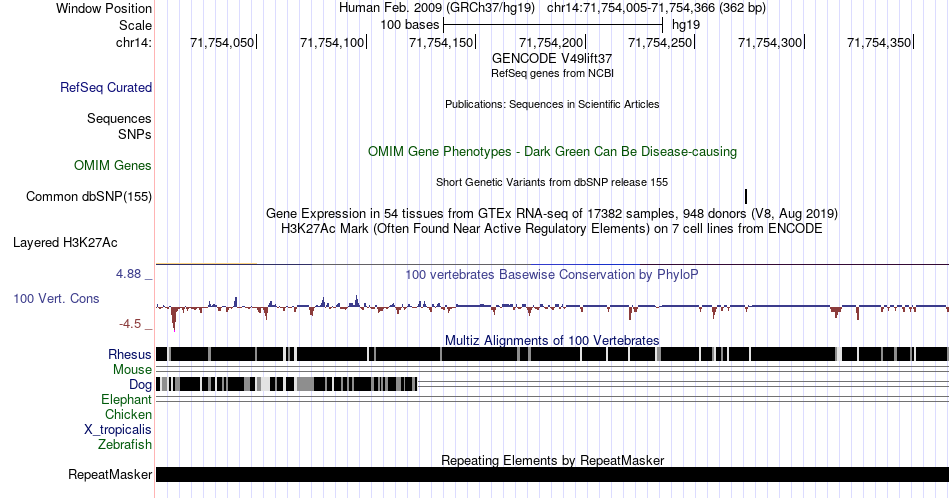Click Multiz Alignments of 100 Vertebrates title
Screen dimensions: 950x498
[x=552, y=340]
